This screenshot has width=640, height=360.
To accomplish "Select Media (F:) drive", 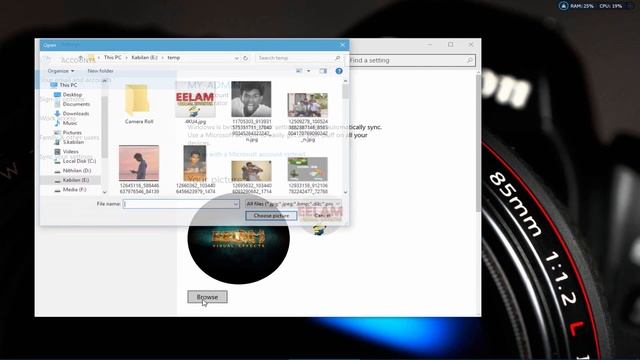I will pyautogui.click(x=70, y=189).
